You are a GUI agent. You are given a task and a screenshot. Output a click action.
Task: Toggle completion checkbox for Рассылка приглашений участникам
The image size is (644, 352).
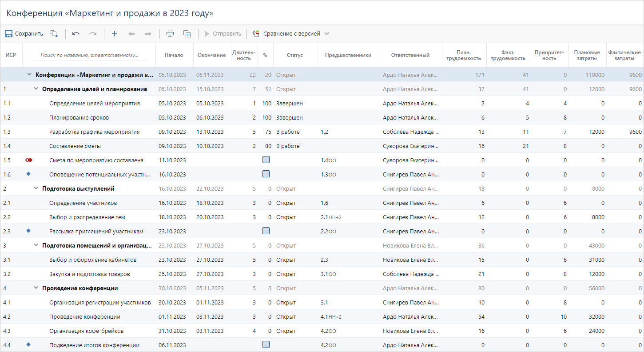click(x=266, y=231)
